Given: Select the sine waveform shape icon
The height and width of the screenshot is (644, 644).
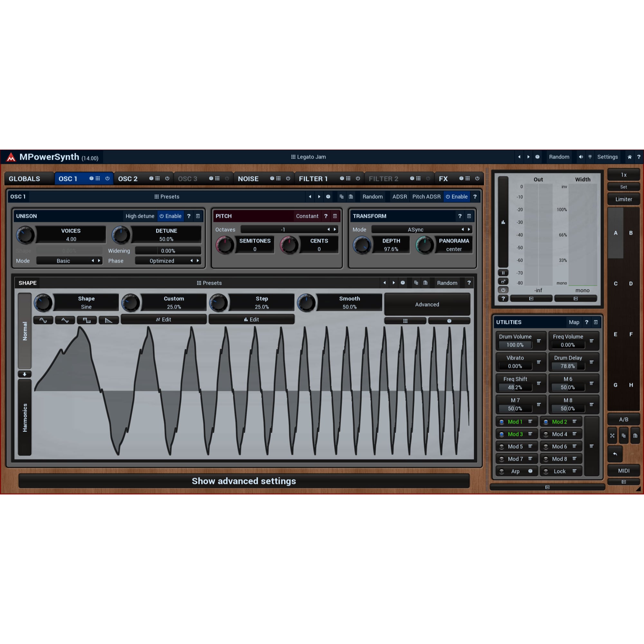Looking at the screenshot, I should pyautogui.click(x=43, y=320).
